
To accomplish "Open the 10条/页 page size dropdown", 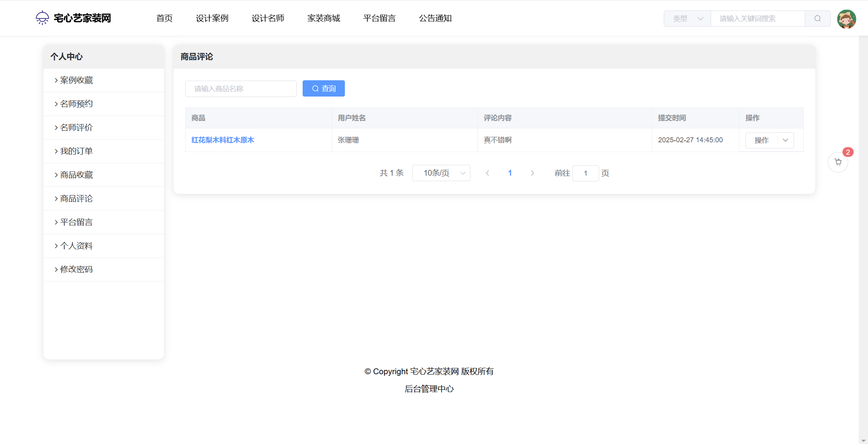I will (441, 173).
